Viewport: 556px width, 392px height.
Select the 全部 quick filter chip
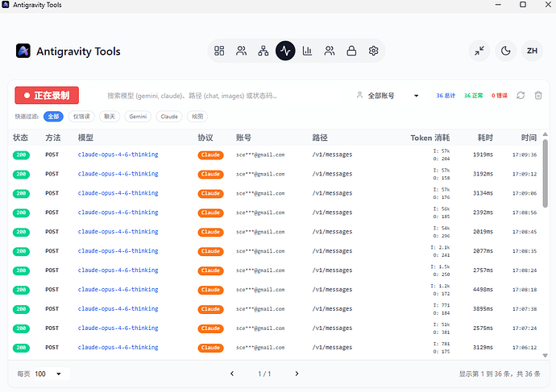coord(53,117)
